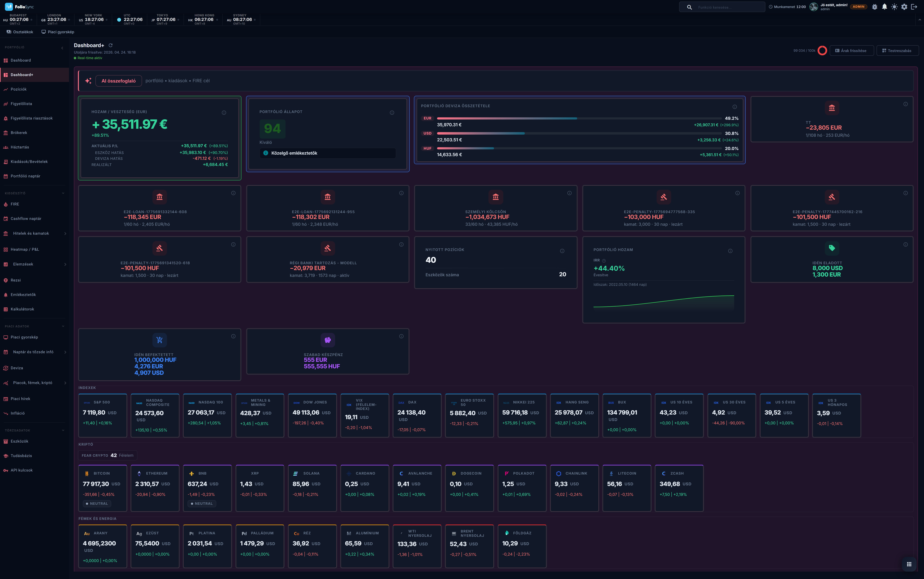Image resolution: width=924 pixels, height=579 pixels.
Task: Click the API kulcsok key icon
Action: click(x=6, y=470)
